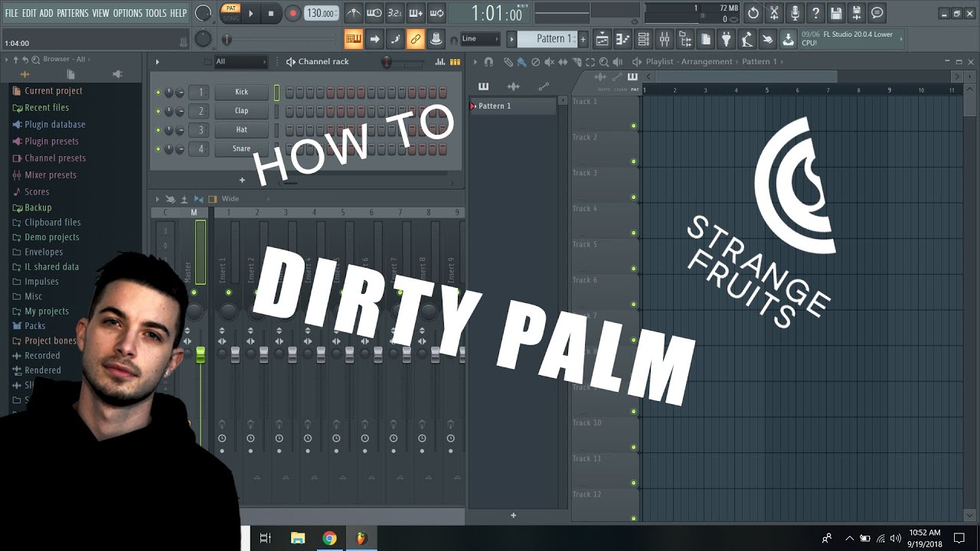Select the playlist Zoom magnifier tool

(x=604, y=62)
